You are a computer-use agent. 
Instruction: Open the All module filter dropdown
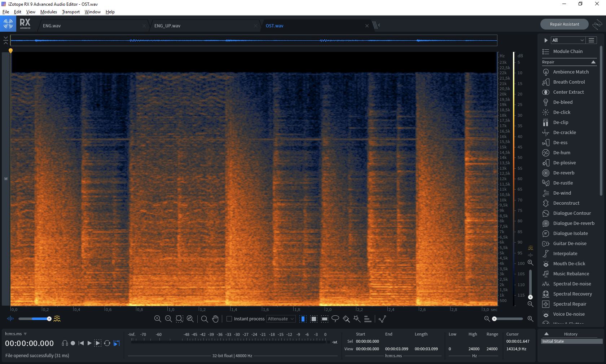tap(568, 40)
